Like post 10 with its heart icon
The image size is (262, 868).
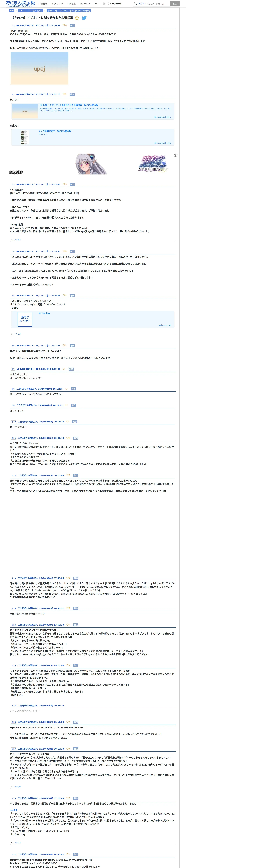click(x=67, y=422)
